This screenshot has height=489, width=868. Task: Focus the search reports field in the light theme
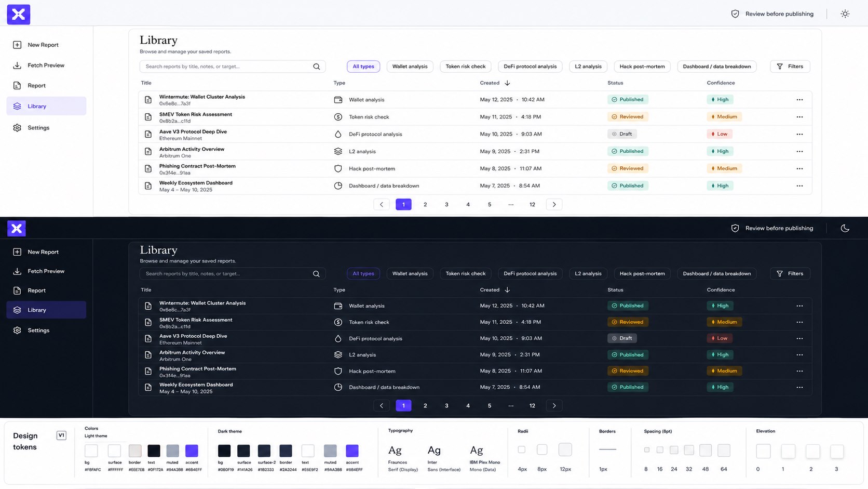coord(233,67)
